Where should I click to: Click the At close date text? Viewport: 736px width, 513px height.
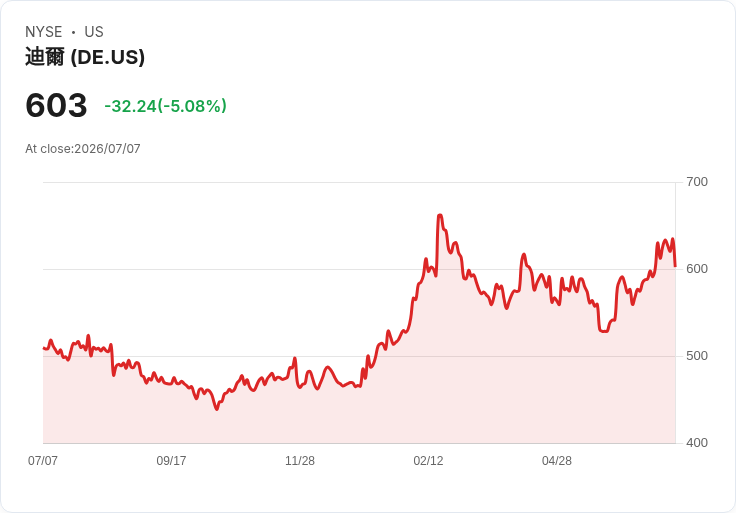83,149
